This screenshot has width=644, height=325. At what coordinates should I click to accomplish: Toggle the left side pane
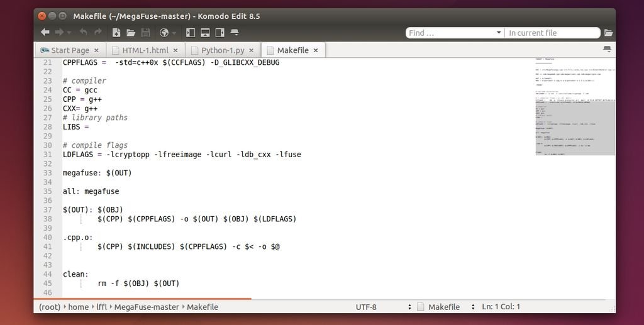click(191, 32)
